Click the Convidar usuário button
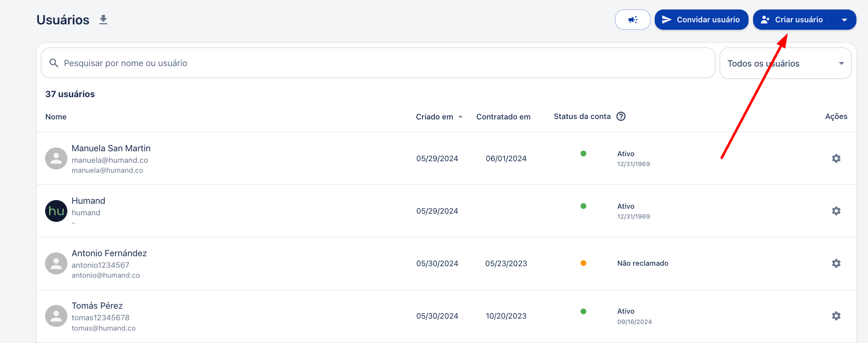The image size is (868, 343). (x=701, y=20)
